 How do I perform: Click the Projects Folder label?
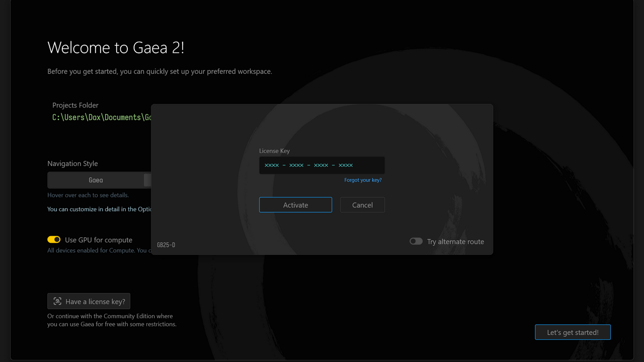pyautogui.click(x=75, y=105)
